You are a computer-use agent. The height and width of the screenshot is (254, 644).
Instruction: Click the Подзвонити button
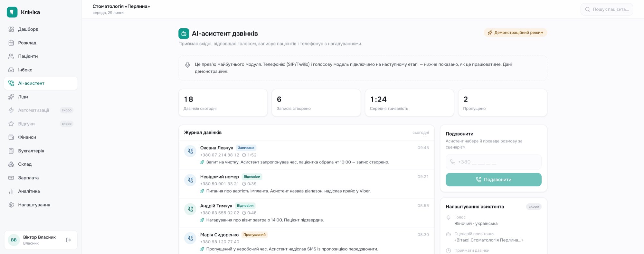tap(493, 180)
